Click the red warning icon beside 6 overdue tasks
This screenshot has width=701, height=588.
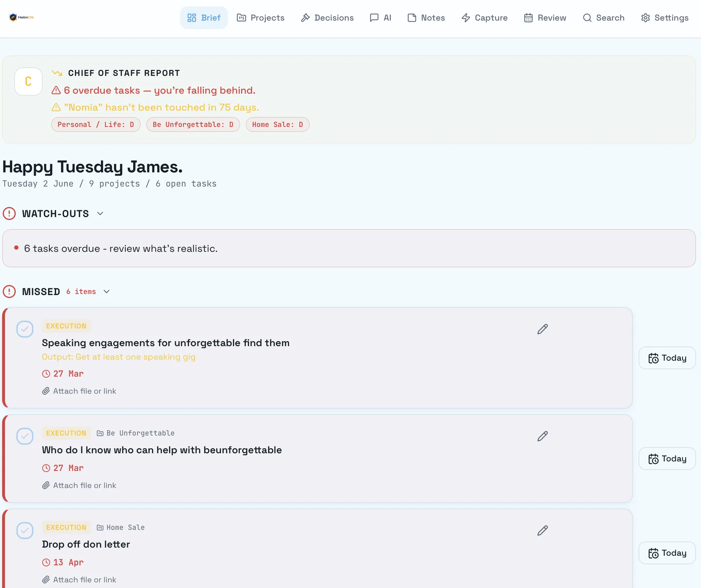coord(56,90)
